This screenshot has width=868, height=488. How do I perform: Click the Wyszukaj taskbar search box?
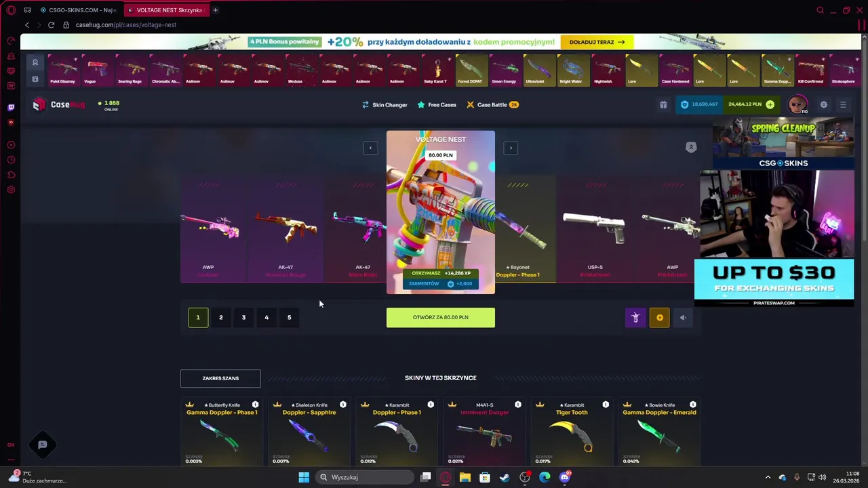tap(365, 477)
